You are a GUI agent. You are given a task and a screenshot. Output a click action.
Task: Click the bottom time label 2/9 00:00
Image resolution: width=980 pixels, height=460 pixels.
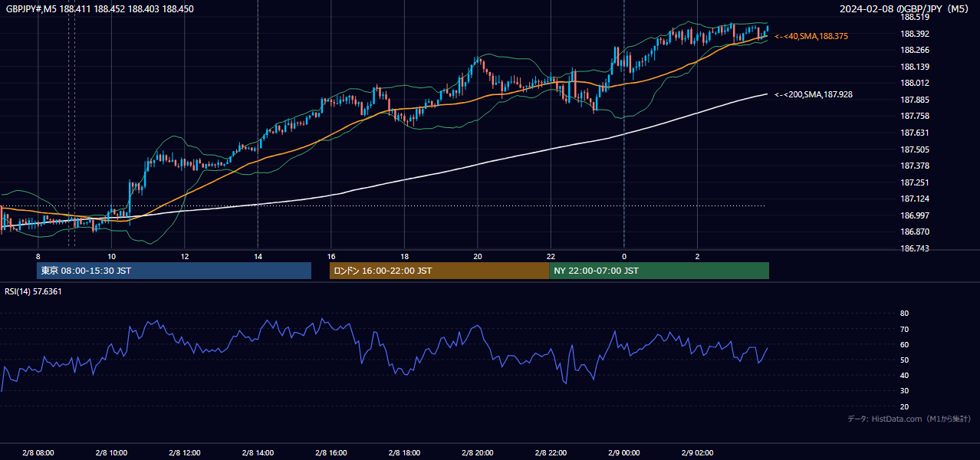(x=624, y=452)
